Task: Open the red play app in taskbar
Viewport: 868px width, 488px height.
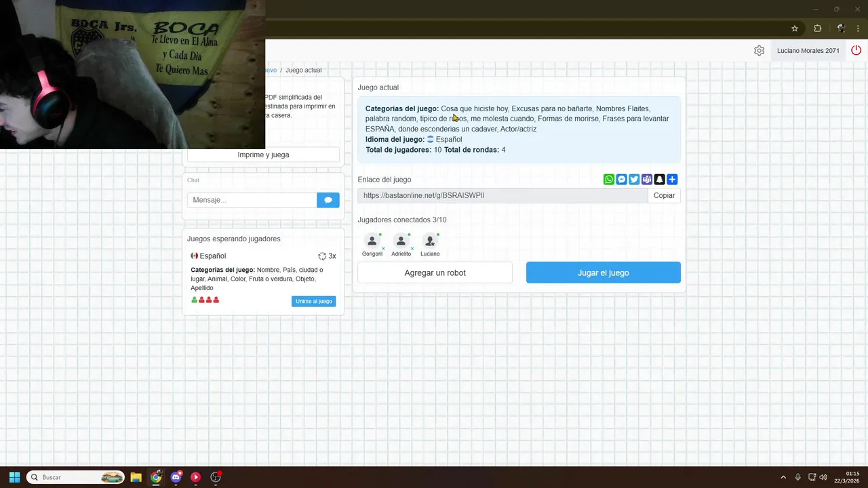Action: 195,477
